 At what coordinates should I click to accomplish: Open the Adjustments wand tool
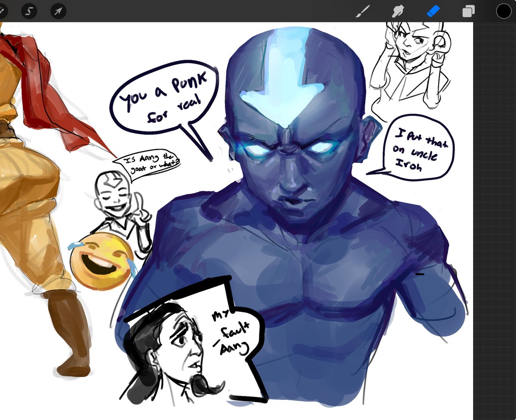[x=2, y=11]
